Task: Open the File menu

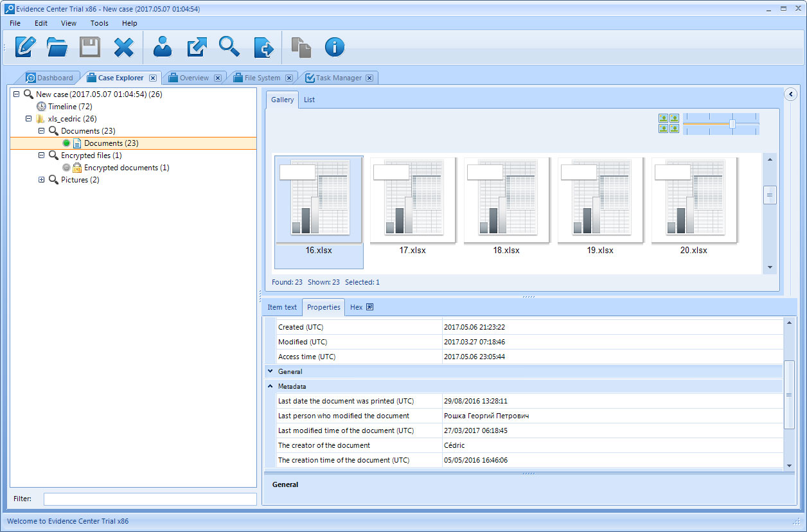Action: point(15,23)
